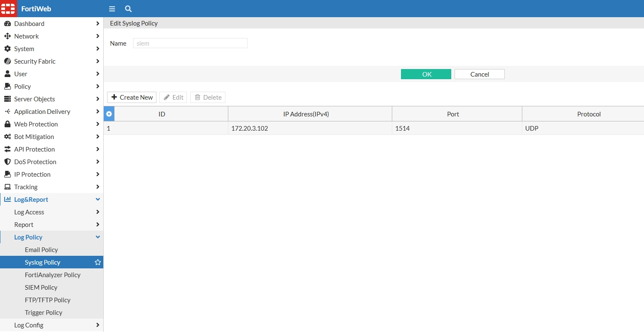Viewport: 644px width, 332px height.
Task: Open the DoS Protection menu
Action: (x=52, y=162)
